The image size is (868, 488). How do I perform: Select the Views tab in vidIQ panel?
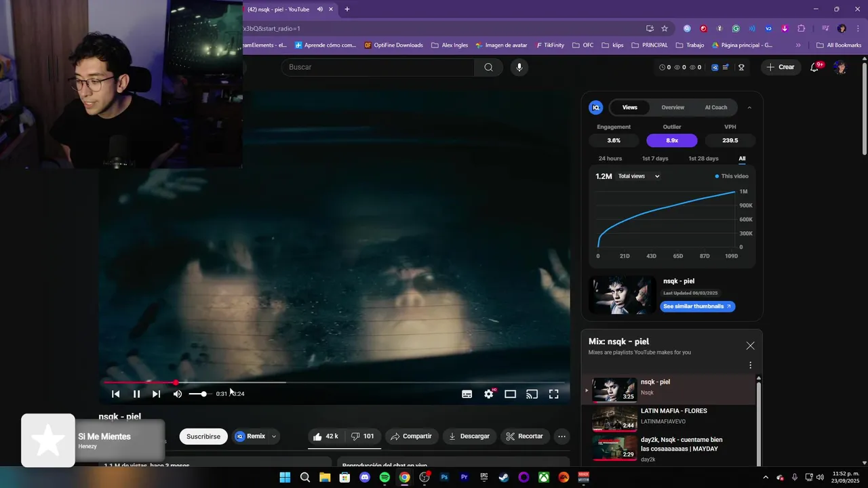coord(630,107)
